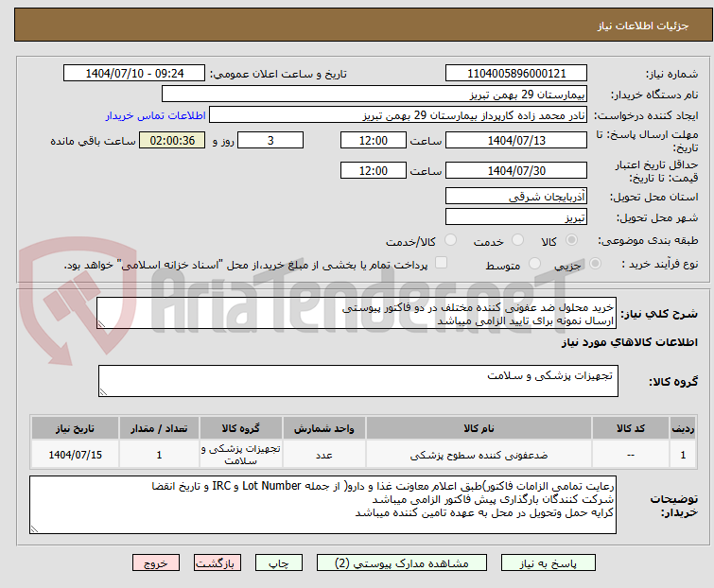Viewport: 714px width, 588px height.
Task: Click the validity hour field 12:00 beside 1404/07/30
Action: [374, 171]
